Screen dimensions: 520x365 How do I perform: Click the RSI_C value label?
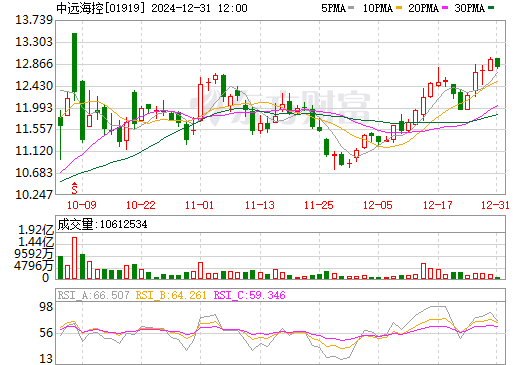(249, 295)
